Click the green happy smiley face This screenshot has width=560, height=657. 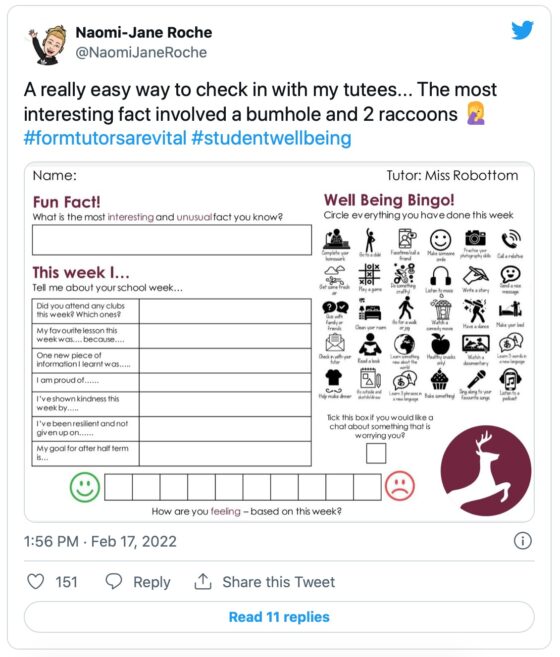(x=85, y=487)
